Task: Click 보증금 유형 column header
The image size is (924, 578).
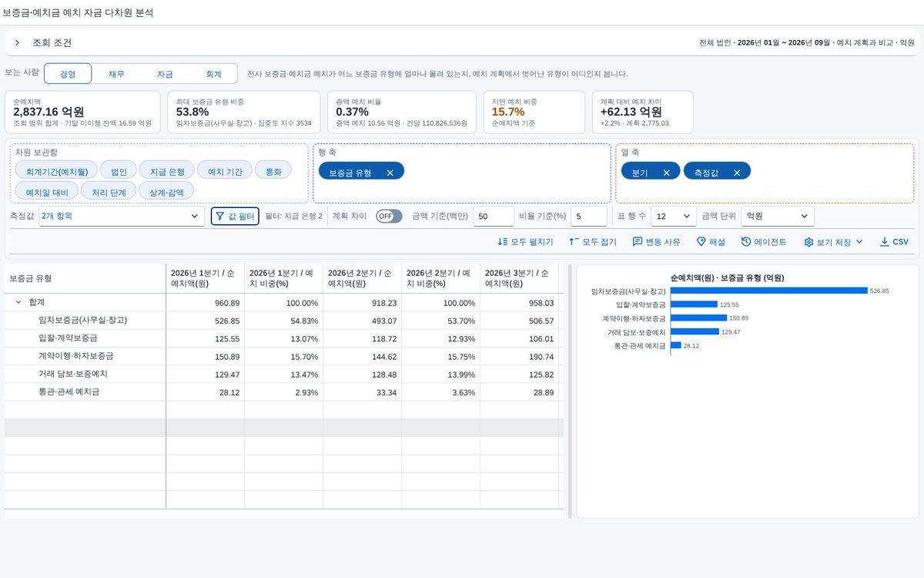Action: 85,278
